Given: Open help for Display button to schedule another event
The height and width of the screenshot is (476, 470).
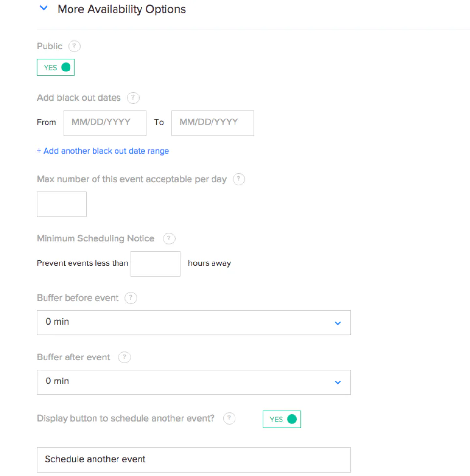Looking at the screenshot, I should 229,418.
